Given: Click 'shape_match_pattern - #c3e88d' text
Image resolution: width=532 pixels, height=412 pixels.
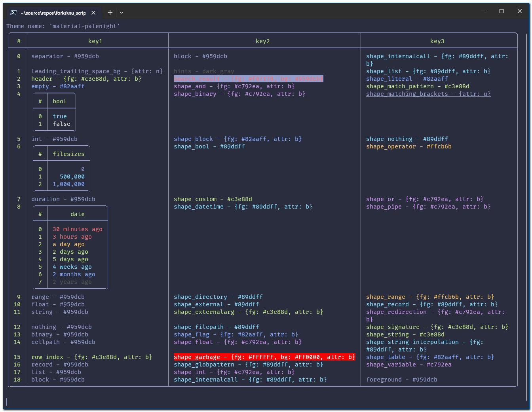Looking at the screenshot, I should click(x=418, y=86).
